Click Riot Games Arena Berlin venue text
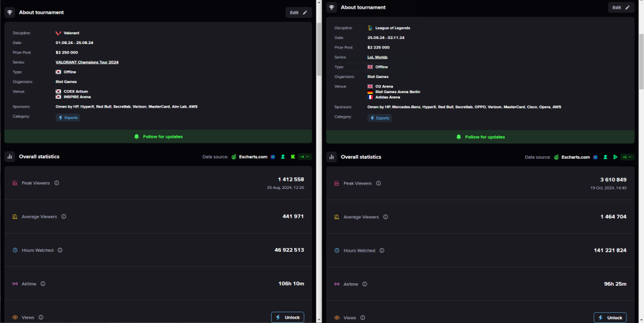The height and width of the screenshot is (323, 644). coord(397,92)
